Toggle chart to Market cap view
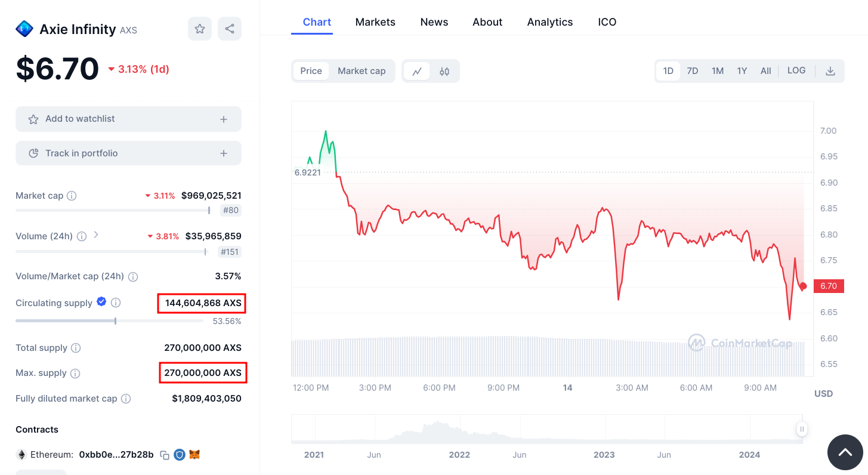868x475 pixels. [x=362, y=70]
